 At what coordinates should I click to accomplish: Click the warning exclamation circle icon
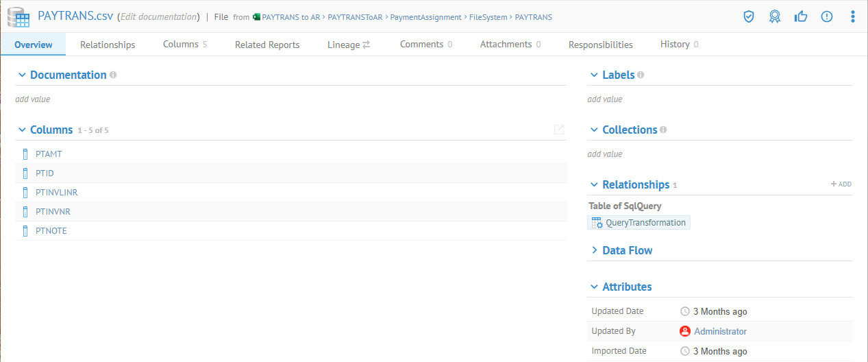pos(827,16)
